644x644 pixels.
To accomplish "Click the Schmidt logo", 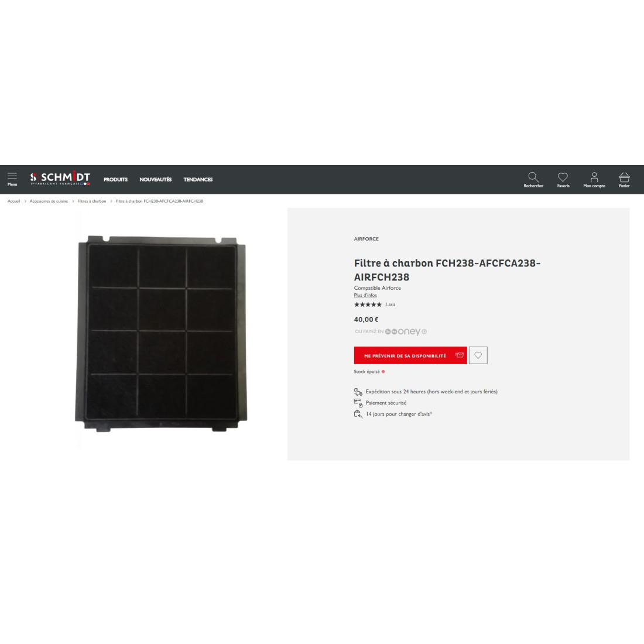I will point(60,178).
